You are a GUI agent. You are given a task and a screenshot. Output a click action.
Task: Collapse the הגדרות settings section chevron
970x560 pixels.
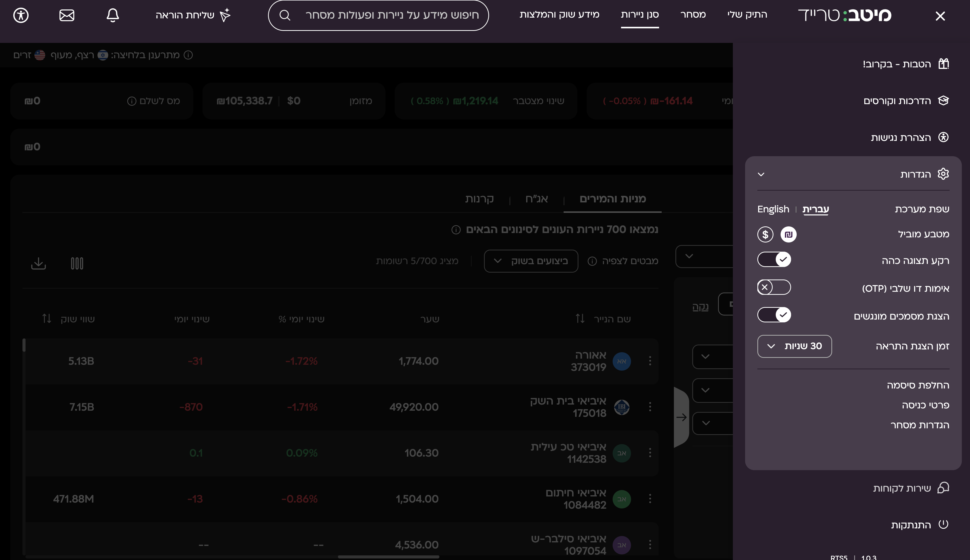761,174
